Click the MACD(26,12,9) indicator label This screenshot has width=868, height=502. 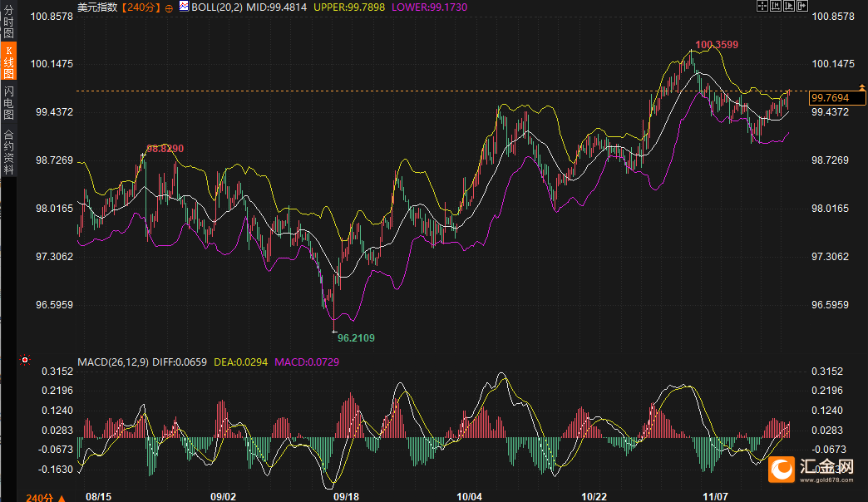[113, 362]
